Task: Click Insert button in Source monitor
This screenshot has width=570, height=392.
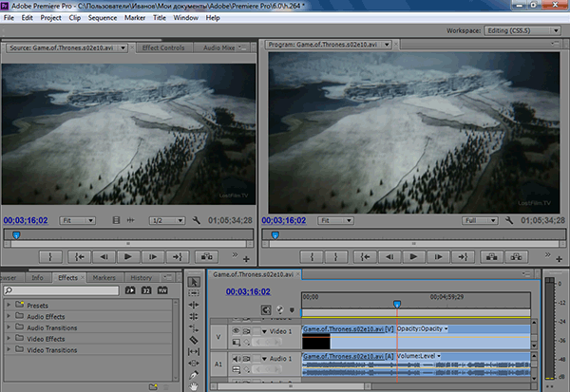Action: (206, 257)
